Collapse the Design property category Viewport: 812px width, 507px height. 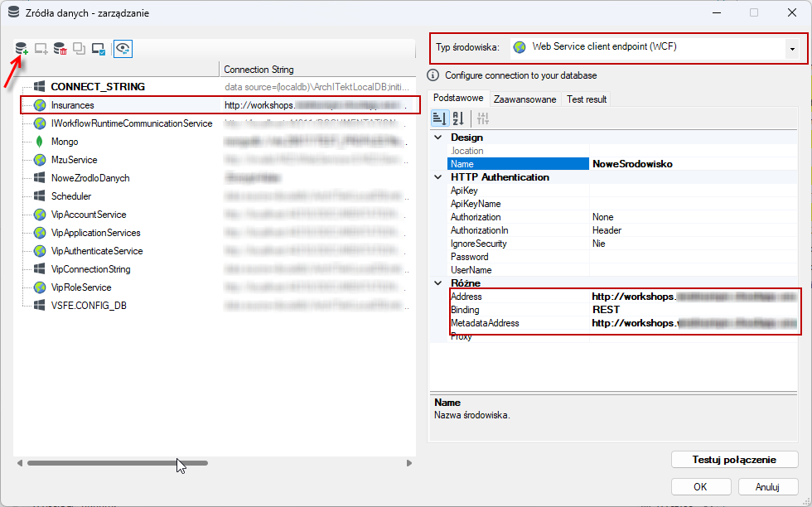tap(438, 138)
